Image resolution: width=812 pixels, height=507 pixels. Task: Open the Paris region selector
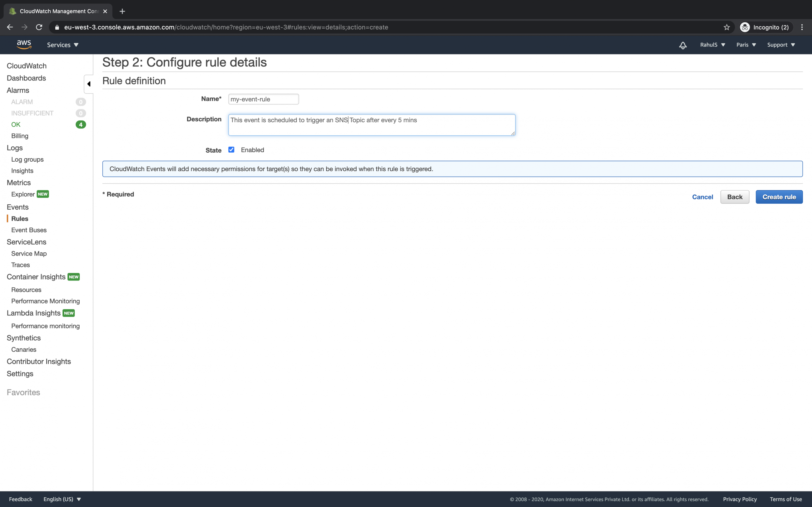(745, 45)
